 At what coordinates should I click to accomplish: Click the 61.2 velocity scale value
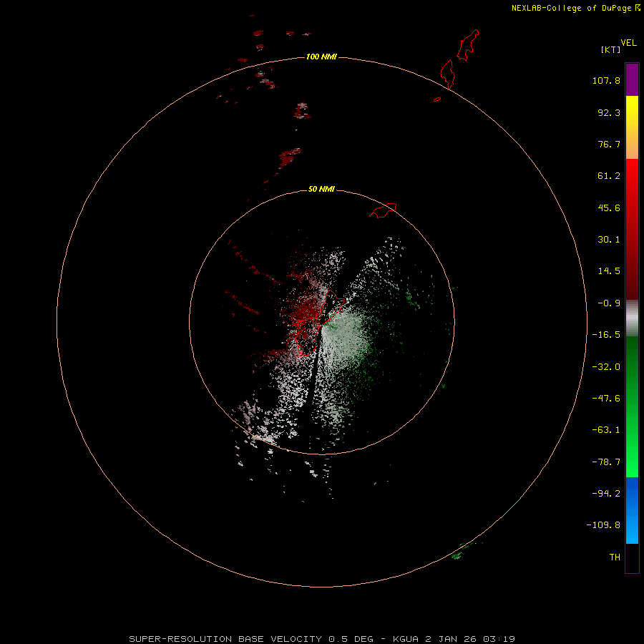tap(609, 176)
